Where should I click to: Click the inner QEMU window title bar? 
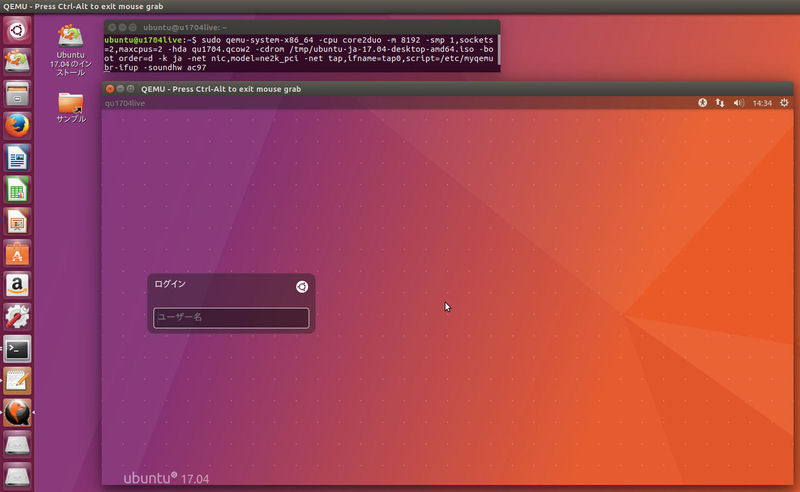447,89
